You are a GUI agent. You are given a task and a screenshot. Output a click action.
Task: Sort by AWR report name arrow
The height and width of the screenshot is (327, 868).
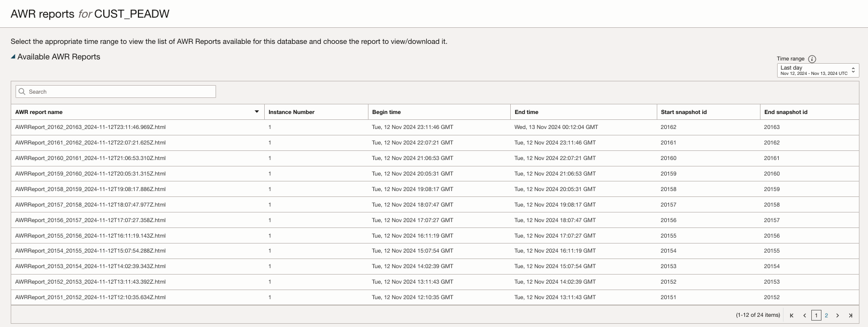[x=257, y=112]
